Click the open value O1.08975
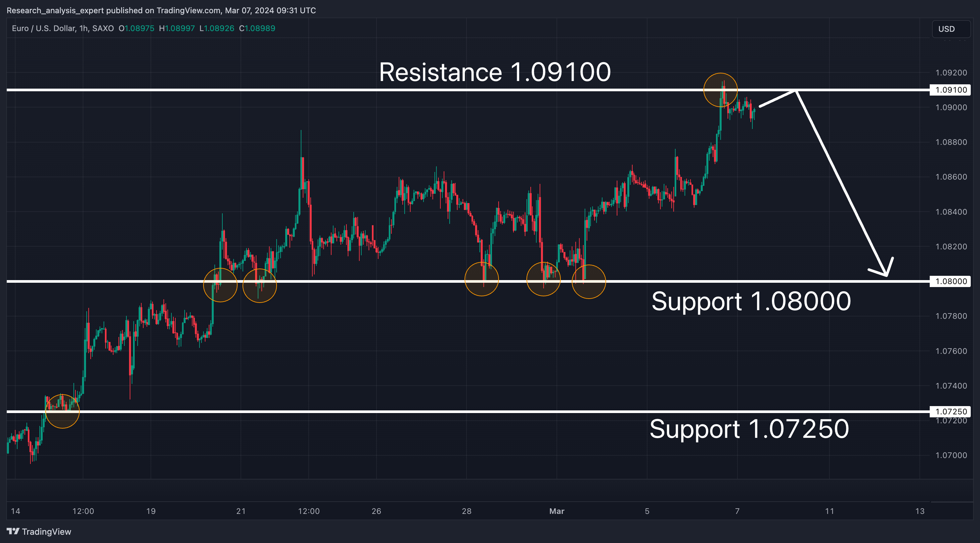Viewport: 980px width, 543px height. pos(136,28)
